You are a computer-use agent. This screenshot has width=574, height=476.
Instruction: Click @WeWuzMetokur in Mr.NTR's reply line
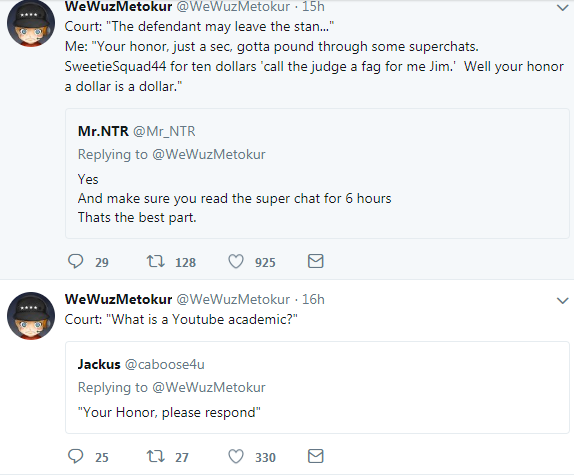209,155
